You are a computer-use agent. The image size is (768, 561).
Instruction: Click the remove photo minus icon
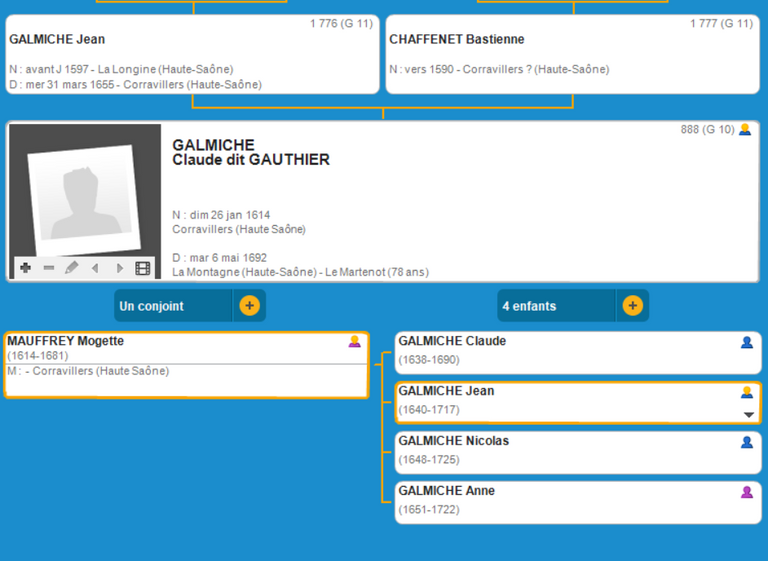(x=48, y=268)
